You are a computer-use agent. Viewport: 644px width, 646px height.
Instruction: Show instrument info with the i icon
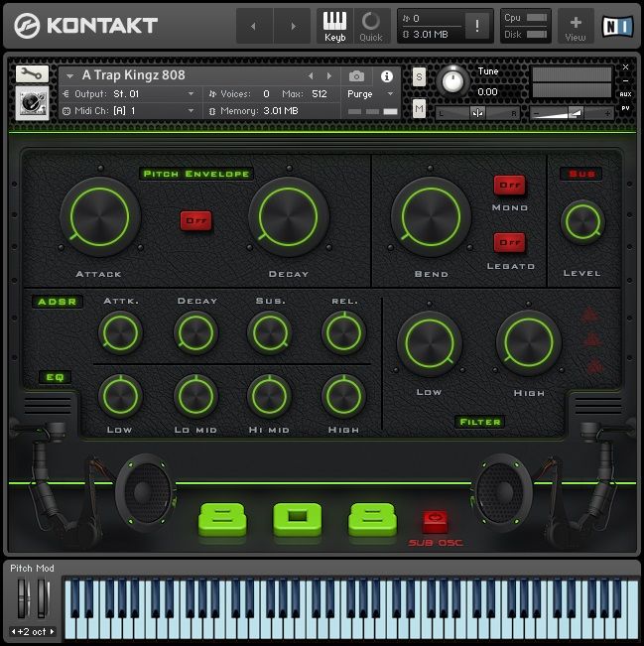point(386,76)
